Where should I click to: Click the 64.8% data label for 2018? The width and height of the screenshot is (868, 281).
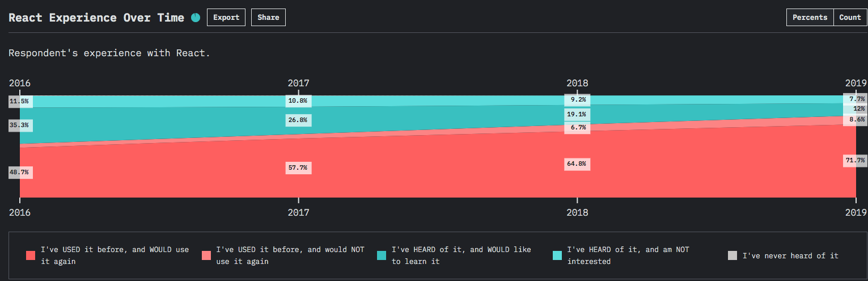point(577,164)
